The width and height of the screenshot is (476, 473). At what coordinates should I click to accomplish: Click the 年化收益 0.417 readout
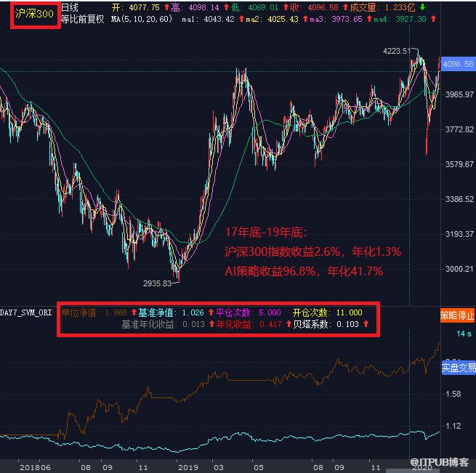pos(249,324)
